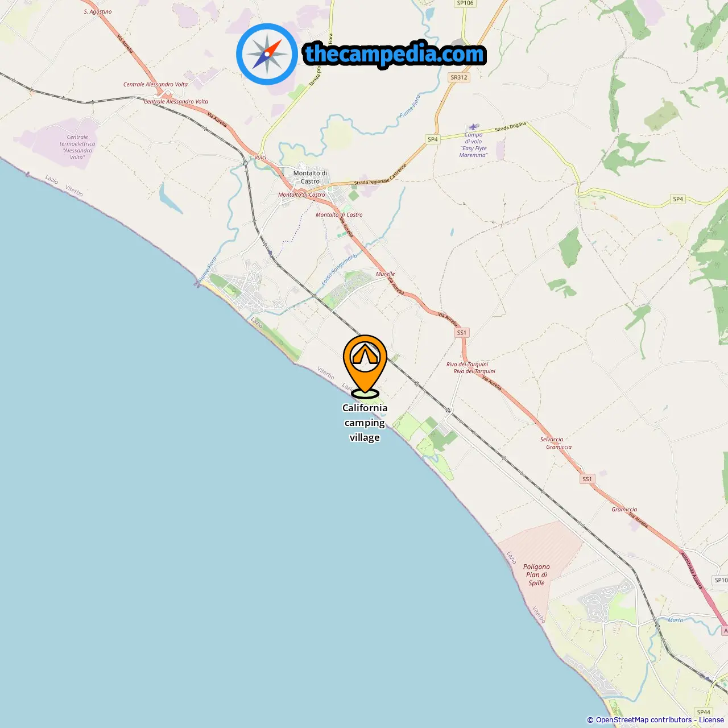Click the California camping village label
The width and height of the screenshot is (728, 728).
365,423
